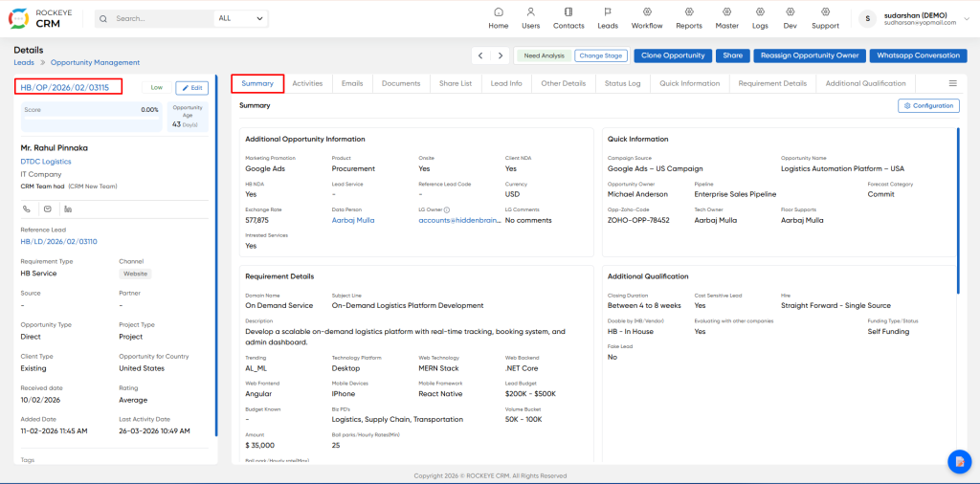Click the Share button
Viewport: 980px width, 484px height.
732,55
